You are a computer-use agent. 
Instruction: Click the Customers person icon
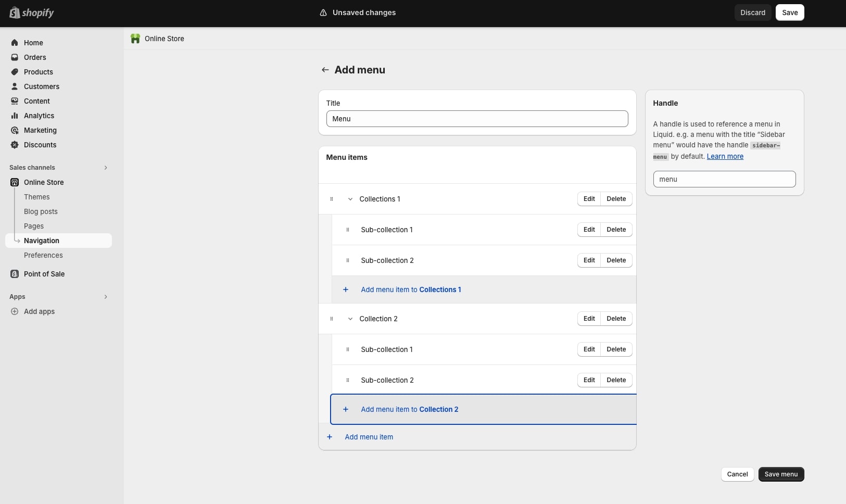click(x=15, y=86)
